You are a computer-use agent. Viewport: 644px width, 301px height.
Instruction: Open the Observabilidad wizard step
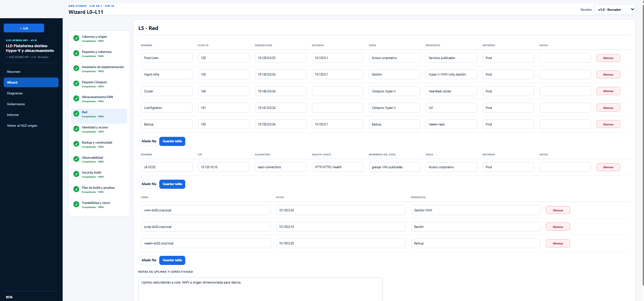click(99, 159)
